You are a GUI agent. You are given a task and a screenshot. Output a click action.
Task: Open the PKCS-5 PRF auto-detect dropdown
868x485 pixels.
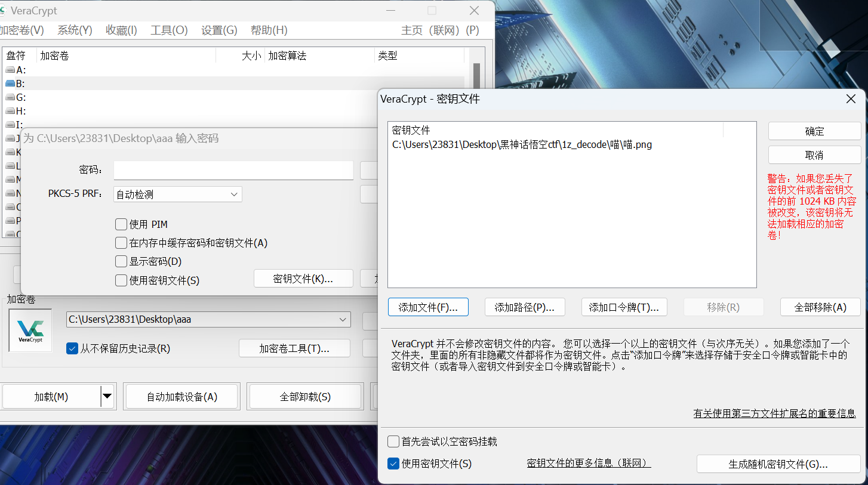[x=178, y=194]
